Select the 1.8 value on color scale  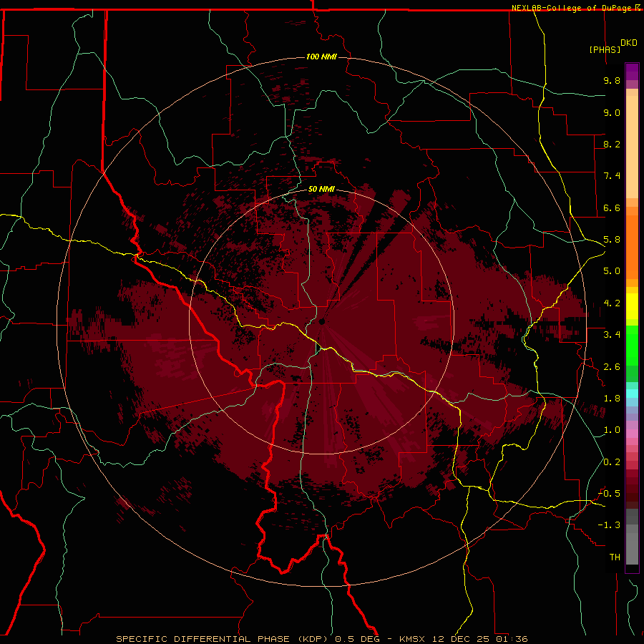[x=612, y=399]
